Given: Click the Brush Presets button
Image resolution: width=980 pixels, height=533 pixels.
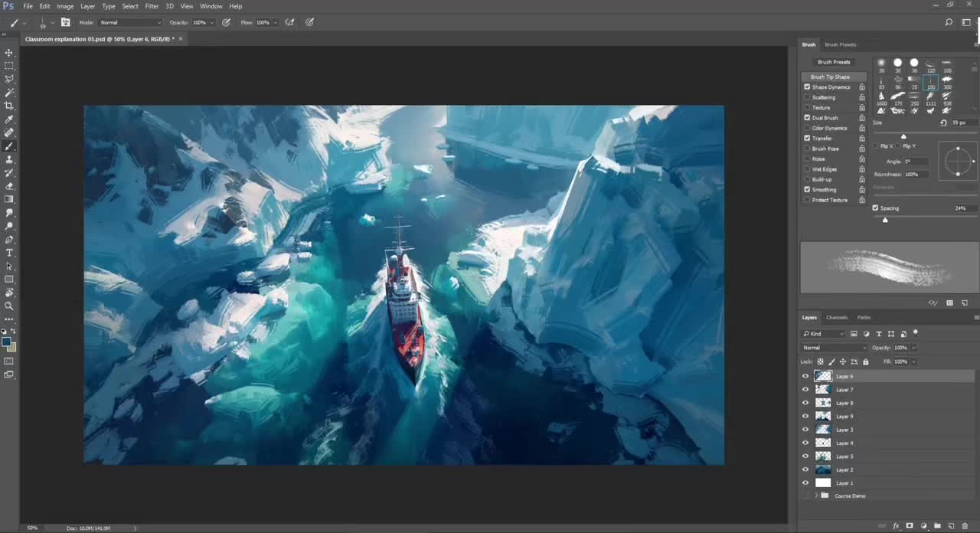Looking at the screenshot, I should click(834, 62).
